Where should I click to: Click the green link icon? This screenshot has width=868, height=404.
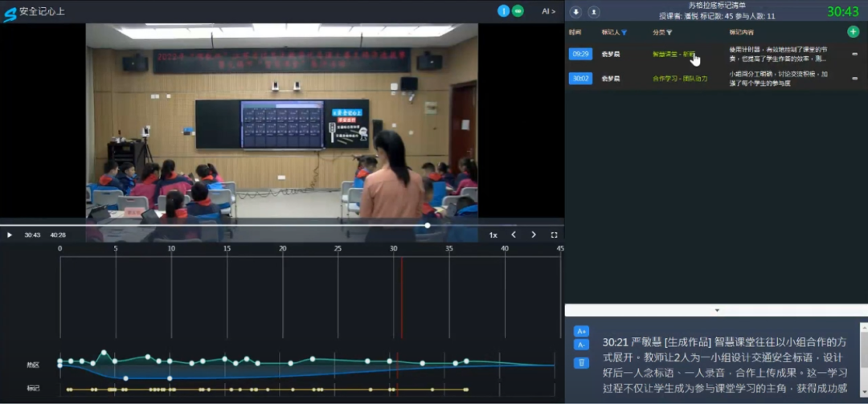[x=518, y=11]
